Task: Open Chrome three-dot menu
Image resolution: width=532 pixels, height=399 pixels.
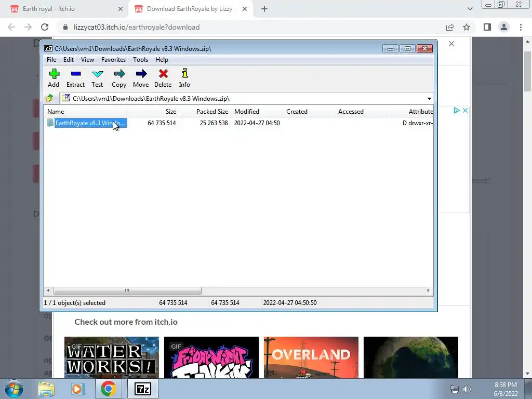Action: click(521, 27)
